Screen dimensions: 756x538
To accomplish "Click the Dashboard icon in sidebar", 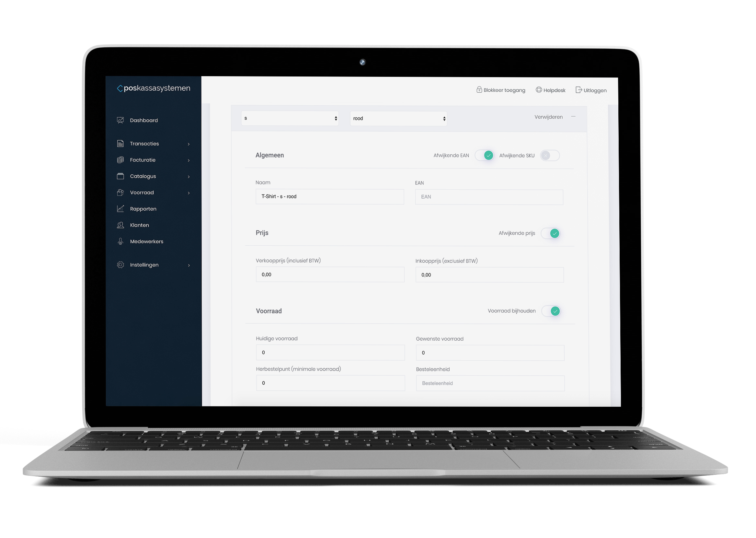I will click(120, 121).
